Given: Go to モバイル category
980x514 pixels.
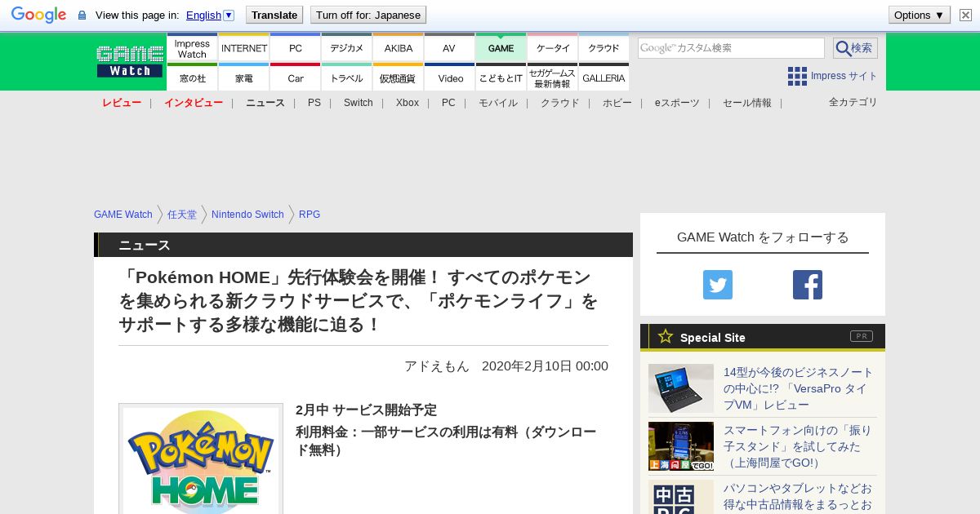Looking at the screenshot, I should (498, 103).
